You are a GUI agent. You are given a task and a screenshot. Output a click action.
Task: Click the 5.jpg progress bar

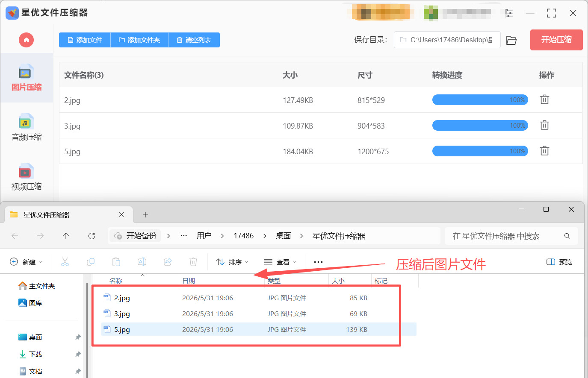coord(480,151)
